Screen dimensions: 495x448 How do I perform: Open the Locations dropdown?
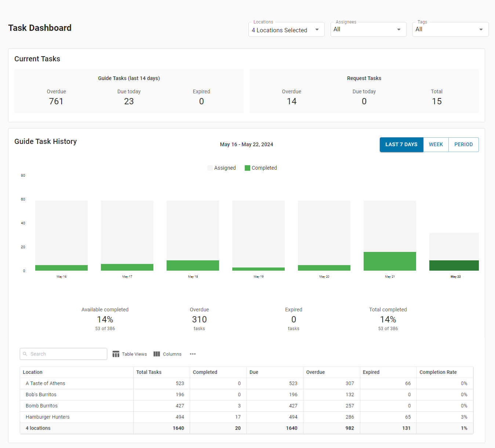coord(287,29)
